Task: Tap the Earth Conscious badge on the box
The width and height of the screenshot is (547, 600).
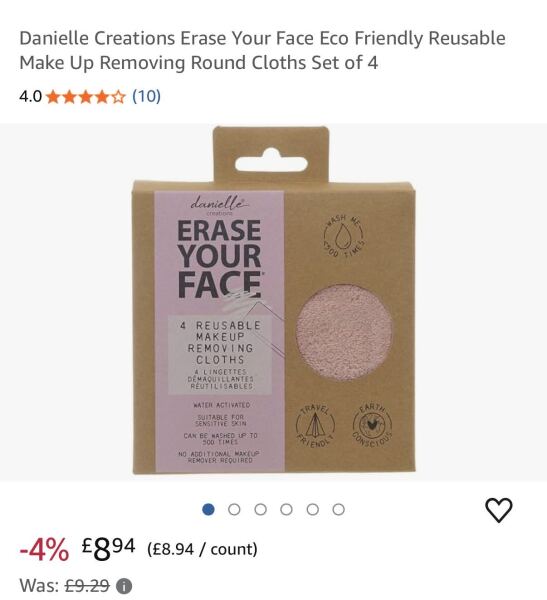Action: tap(372, 425)
